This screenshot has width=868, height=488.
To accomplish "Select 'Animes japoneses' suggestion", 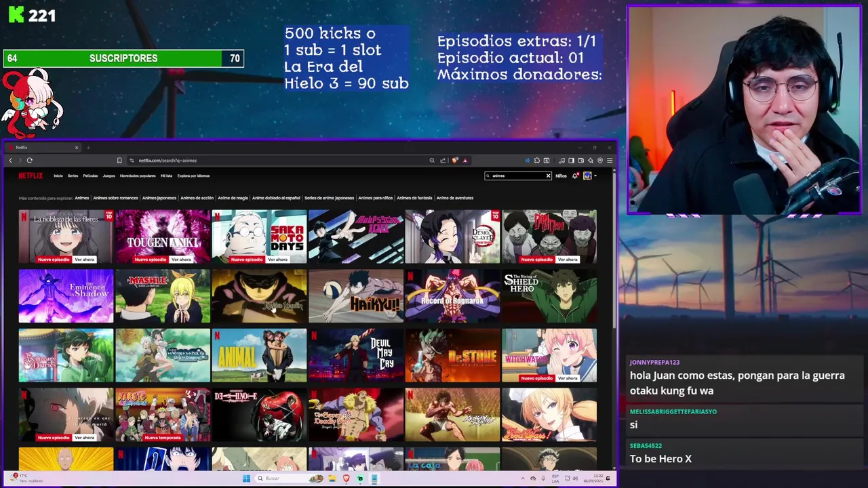I will pos(159,198).
